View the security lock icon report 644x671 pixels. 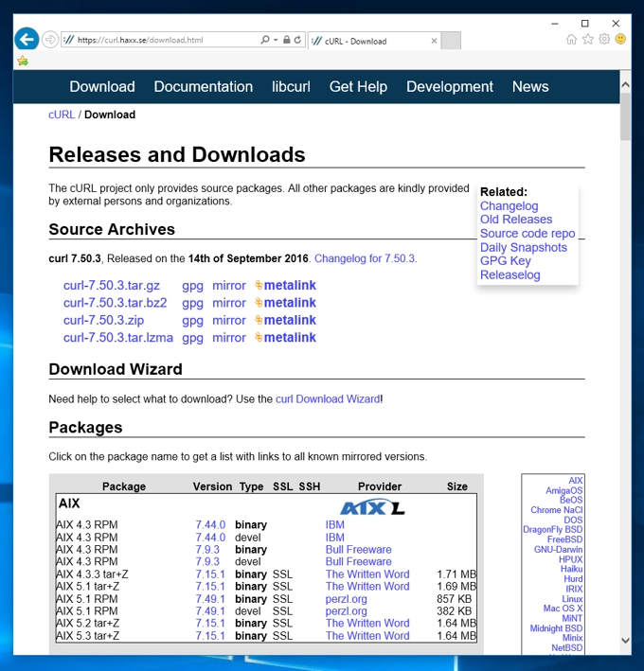click(x=286, y=40)
